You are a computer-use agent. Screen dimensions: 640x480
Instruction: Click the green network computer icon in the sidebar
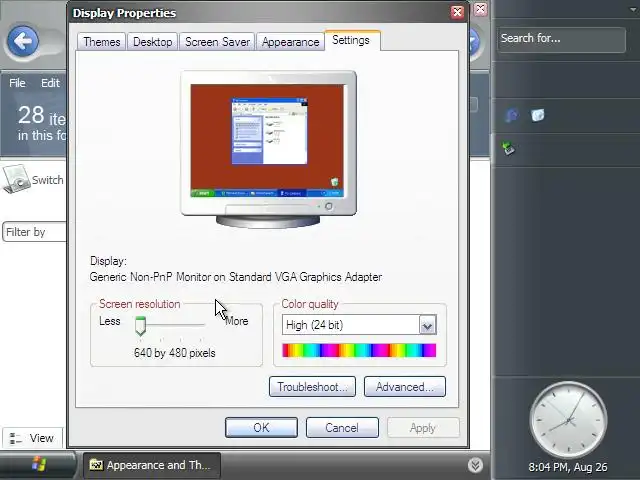click(x=509, y=148)
